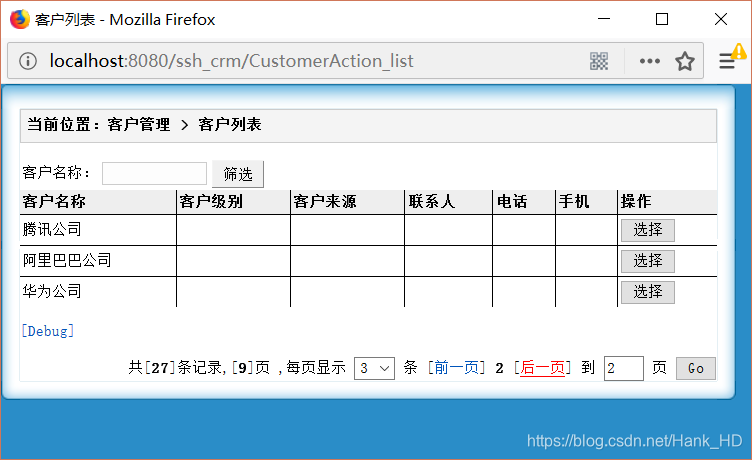
Task: Close the Firefox window
Action: (721, 19)
